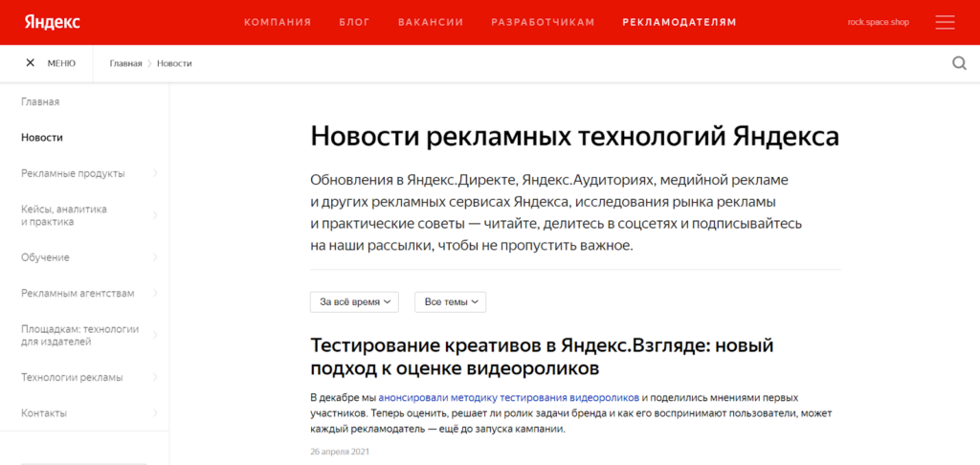The image size is (980, 465).
Task: Close the side menu with the X icon
Action: pyautogui.click(x=30, y=63)
